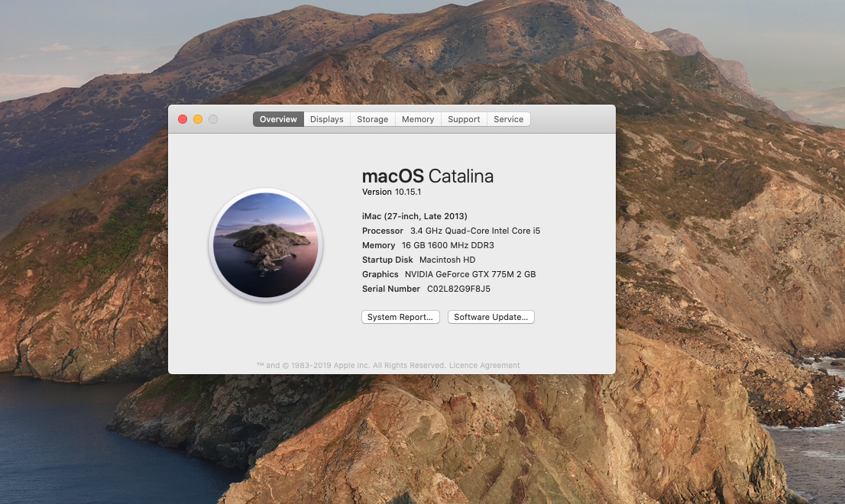Click the 3.4 GHz Quad-Core Intel Core i5 value
The height and width of the screenshot is (504, 845).
475,231
